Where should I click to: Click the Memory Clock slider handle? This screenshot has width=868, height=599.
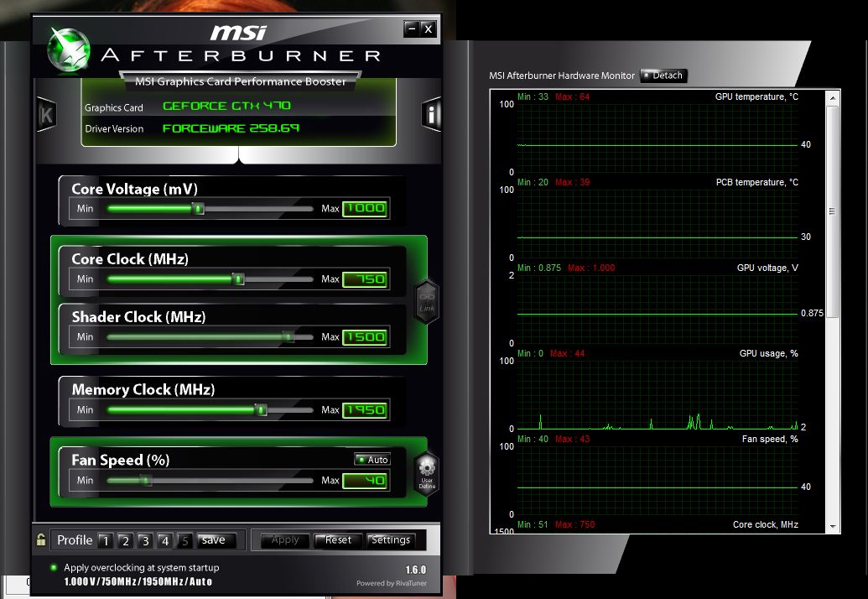pyautogui.click(x=262, y=409)
